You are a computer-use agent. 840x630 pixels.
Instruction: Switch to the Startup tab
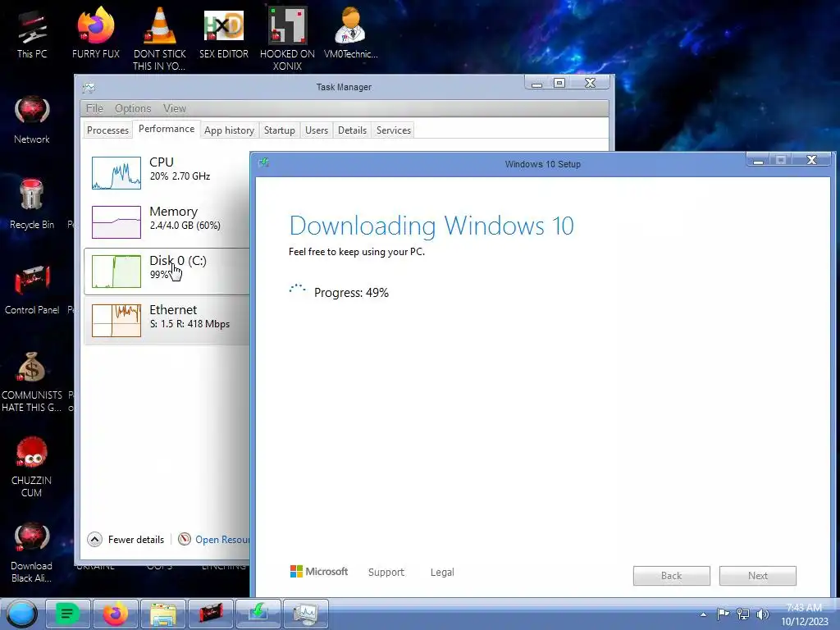(x=280, y=130)
